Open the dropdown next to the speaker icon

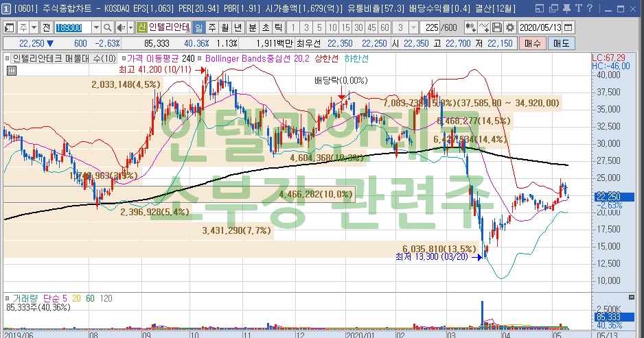[130, 27]
